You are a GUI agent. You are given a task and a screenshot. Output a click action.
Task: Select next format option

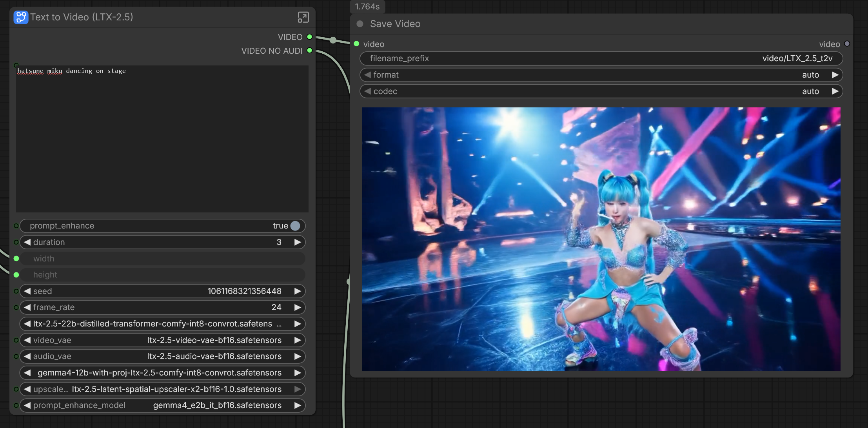click(835, 75)
